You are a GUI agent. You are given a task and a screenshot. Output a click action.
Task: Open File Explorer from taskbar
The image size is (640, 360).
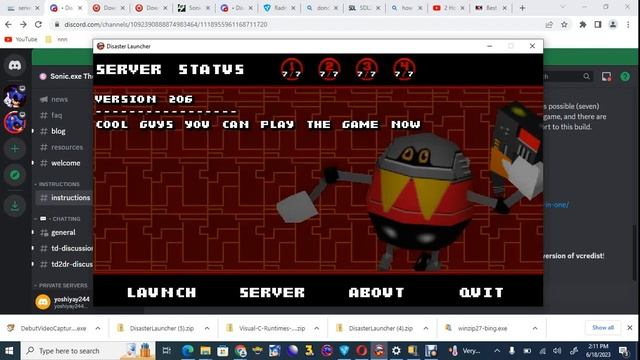(x=205, y=351)
